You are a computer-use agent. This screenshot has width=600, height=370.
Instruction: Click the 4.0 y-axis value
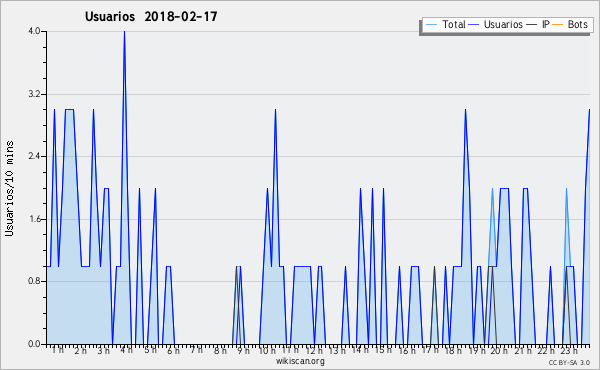pos(34,31)
